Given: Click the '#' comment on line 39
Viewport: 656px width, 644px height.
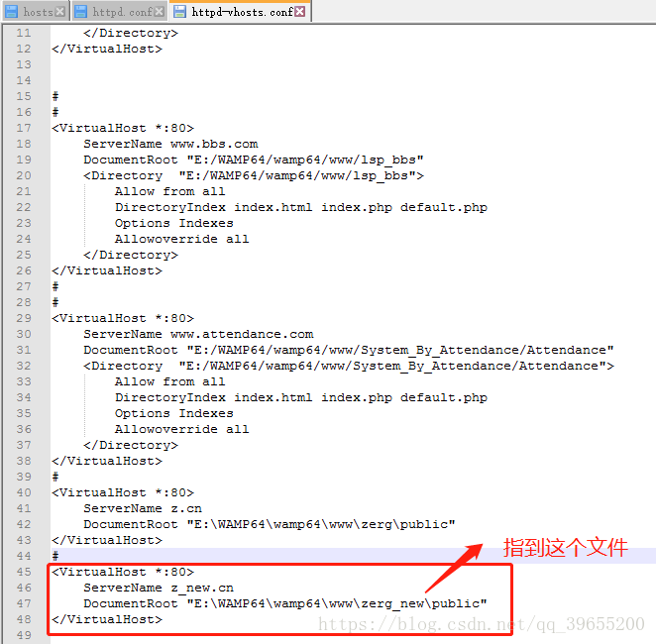Looking at the screenshot, I should point(55,477).
